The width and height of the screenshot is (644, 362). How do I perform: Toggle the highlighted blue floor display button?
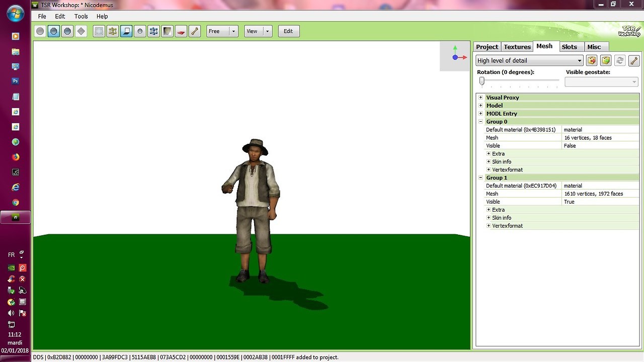click(x=126, y=31)
